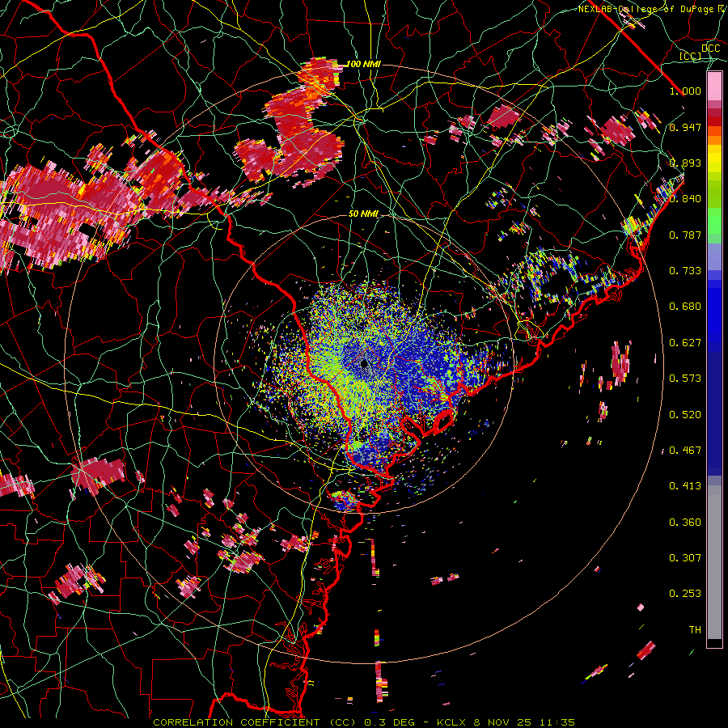Click the KCLX 8 NOV 25 11:35 timestamp

click(x=506, y=722)
